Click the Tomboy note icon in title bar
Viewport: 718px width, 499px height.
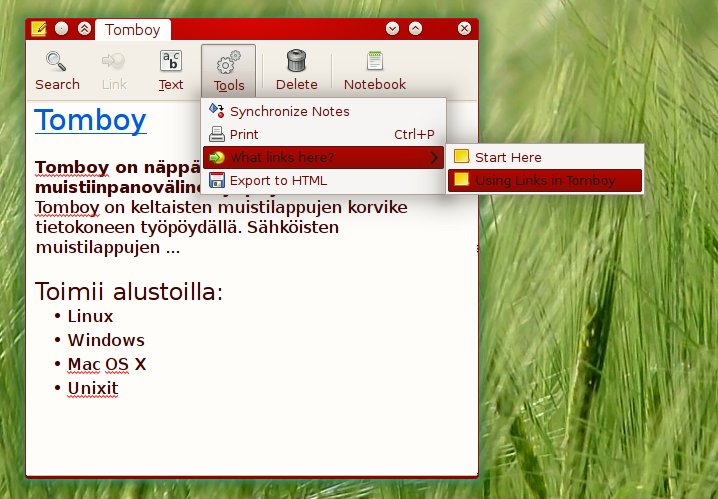click(38, 29)
